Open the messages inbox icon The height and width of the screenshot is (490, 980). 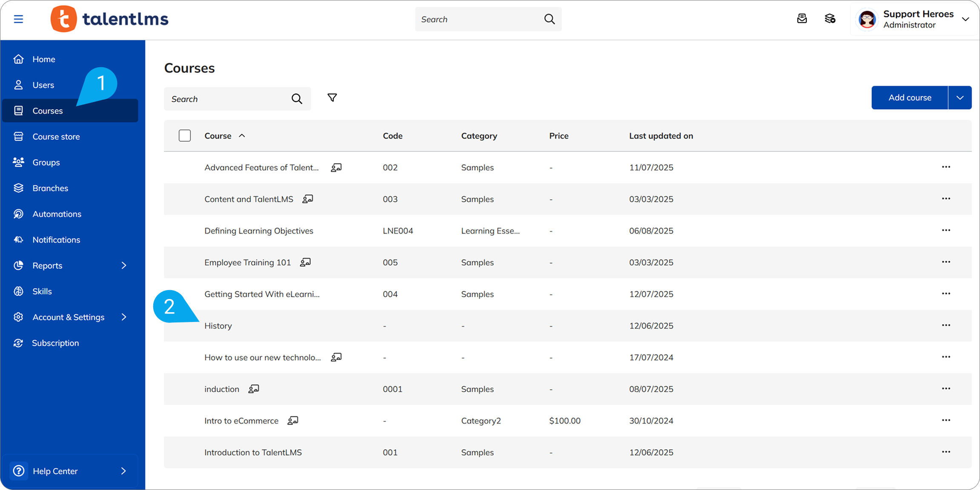point(802,19)
